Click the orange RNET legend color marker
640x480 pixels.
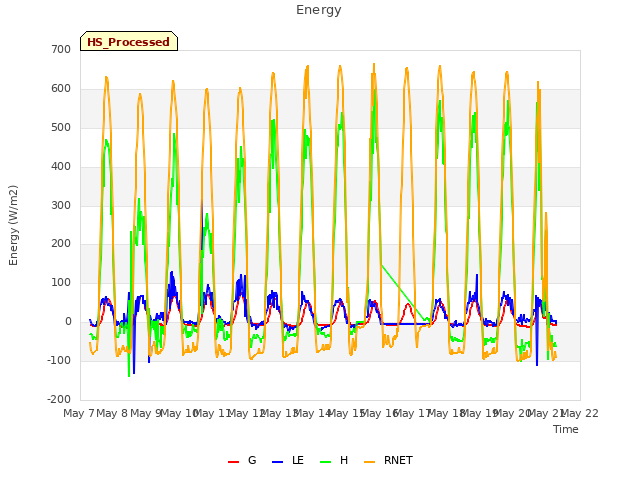369,462
